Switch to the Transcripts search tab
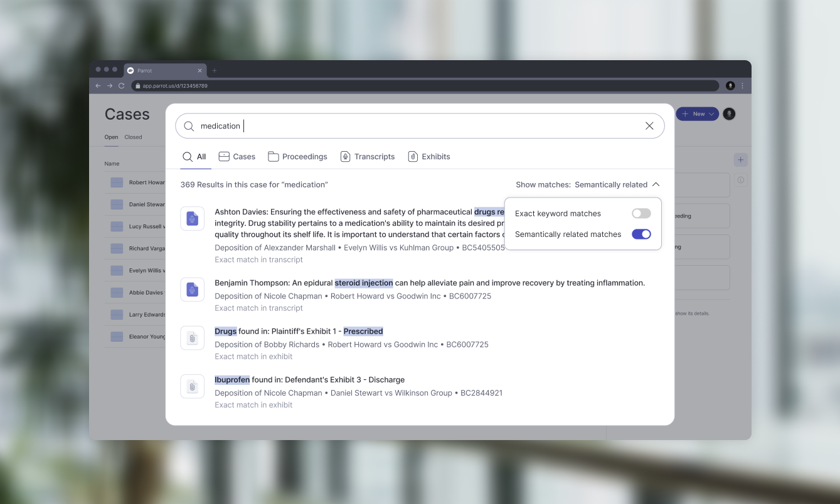Screen dimensions: 840x504 [x=368, y=157]
